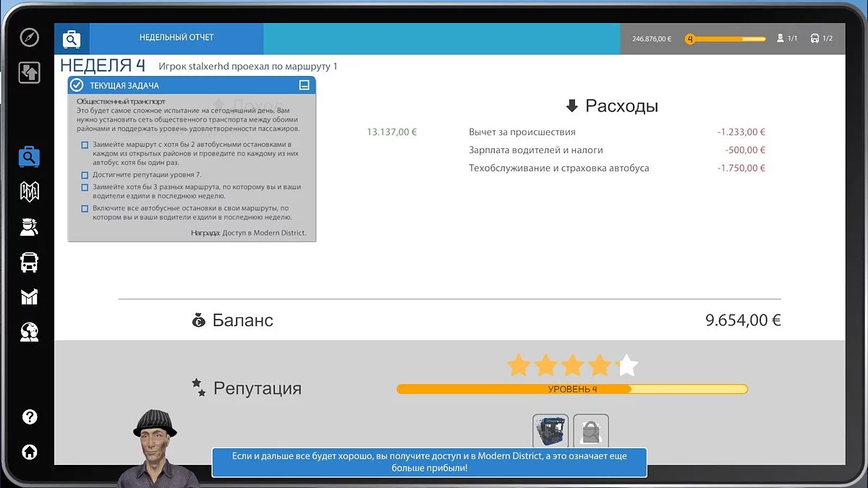Open the briefcase weekly report sidebar icon
The height and width of the screenshot is (488, 868).
(x=29, y=156)
